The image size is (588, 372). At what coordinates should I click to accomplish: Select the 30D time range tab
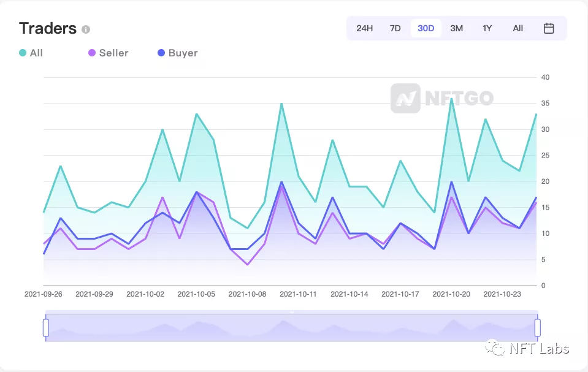[x=426, y=28]
